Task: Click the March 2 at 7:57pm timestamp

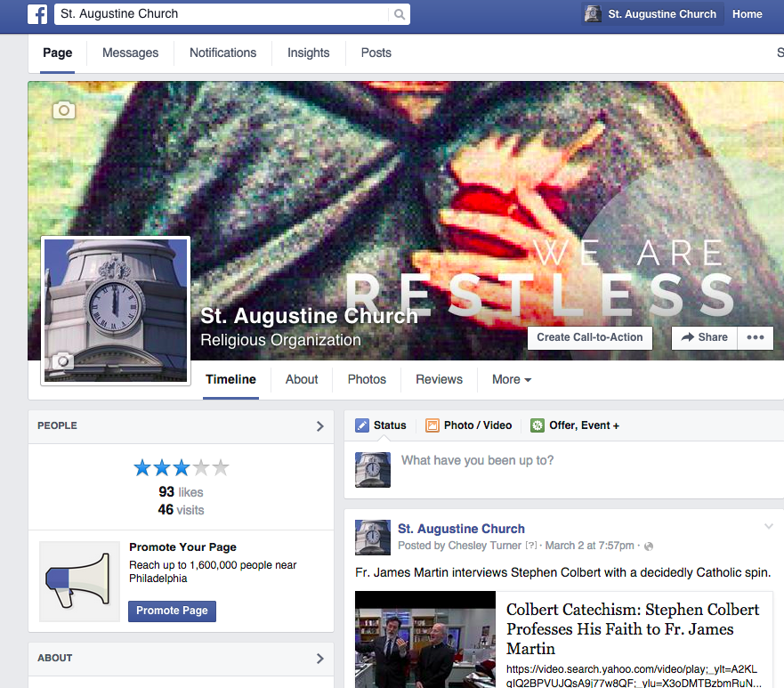Action: [x=589, y=546]
